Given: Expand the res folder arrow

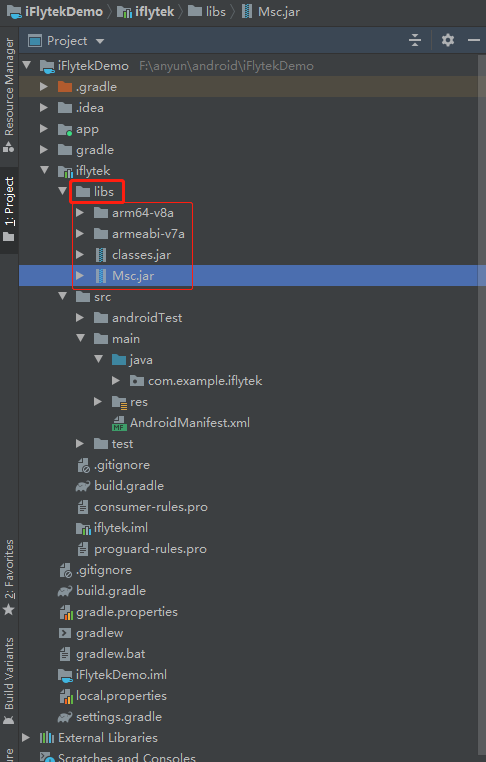Looking at the screenshot, I should pyautogui.click(x=98, y=401).
